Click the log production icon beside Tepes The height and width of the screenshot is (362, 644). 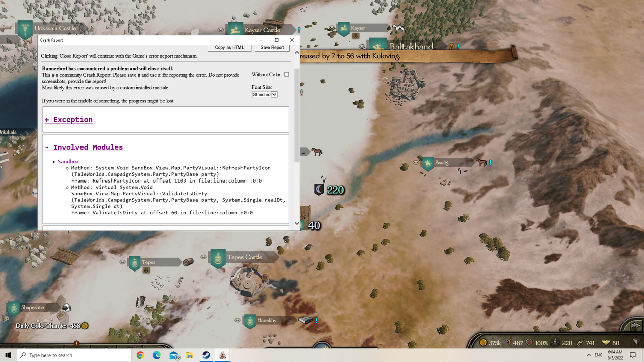click(188, 262)
